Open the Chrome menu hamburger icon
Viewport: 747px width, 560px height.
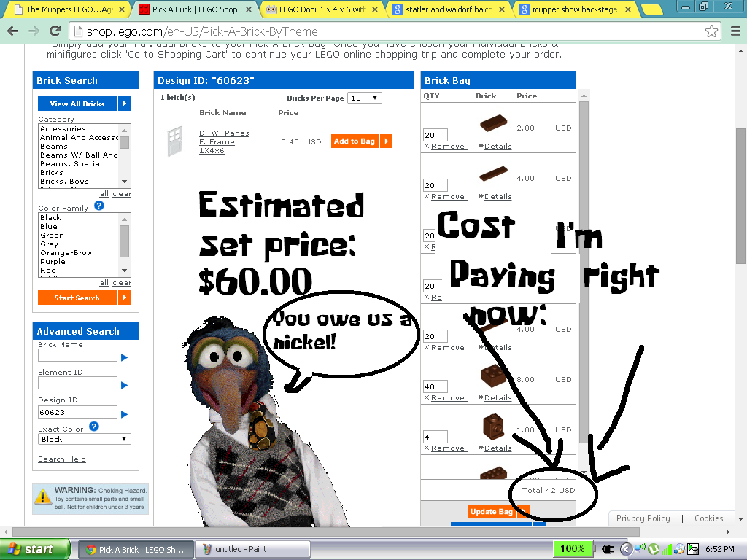[x=735, y=31]
